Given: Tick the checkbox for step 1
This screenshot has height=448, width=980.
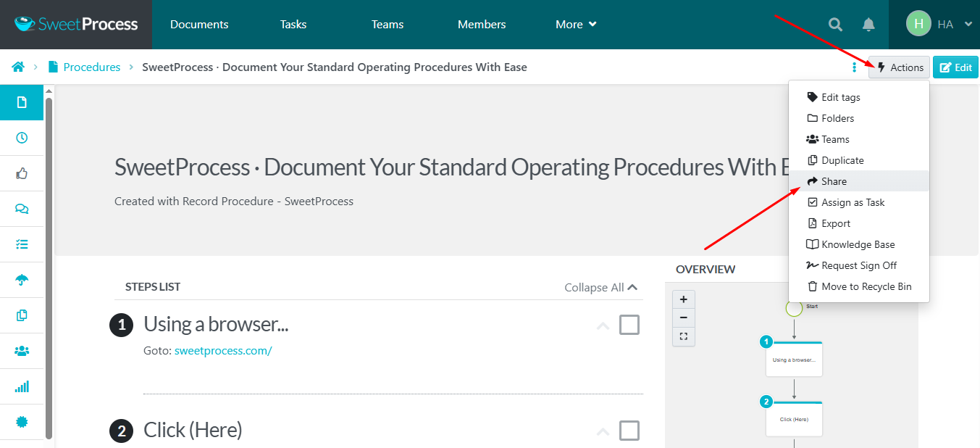Looking at the screenshot, I should [629, 325].
